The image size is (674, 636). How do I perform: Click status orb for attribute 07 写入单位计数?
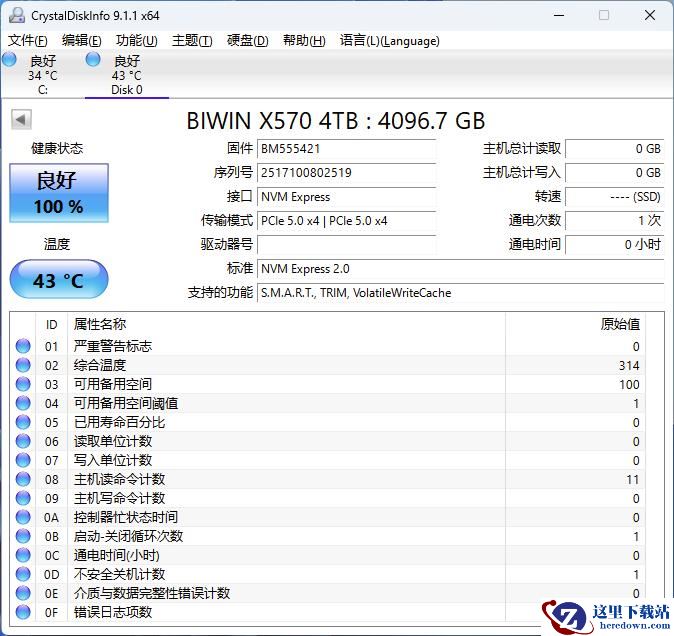[x=23, y=460]
